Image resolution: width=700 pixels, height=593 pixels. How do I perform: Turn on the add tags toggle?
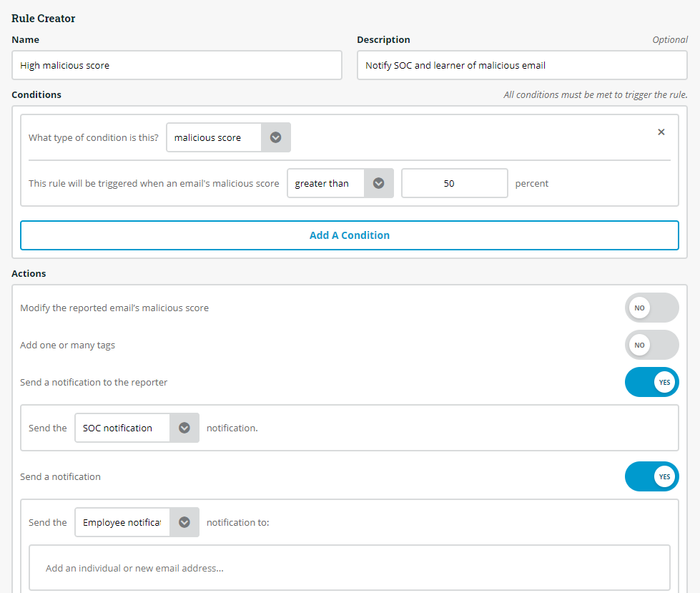(x=651, y=345)
